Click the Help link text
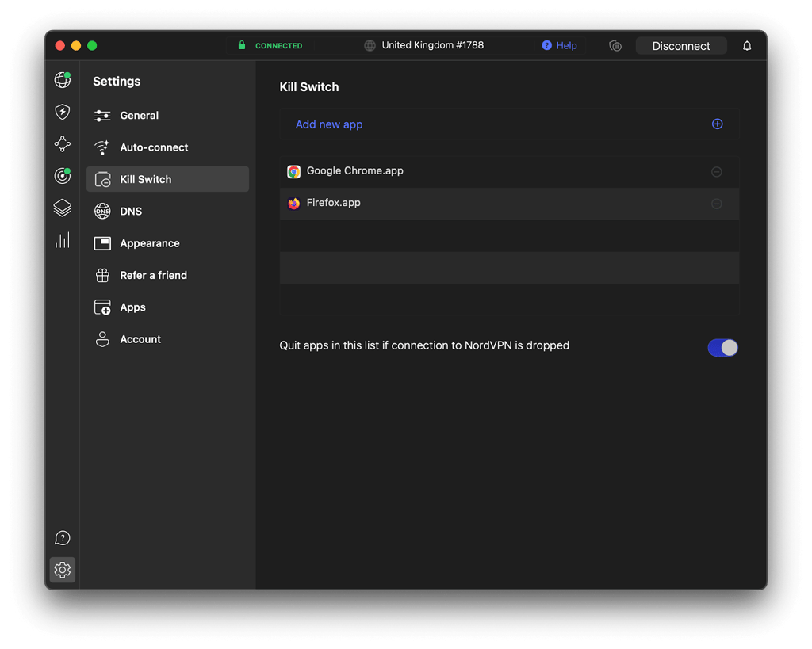The image size is (812, 649). click(566, 45)
